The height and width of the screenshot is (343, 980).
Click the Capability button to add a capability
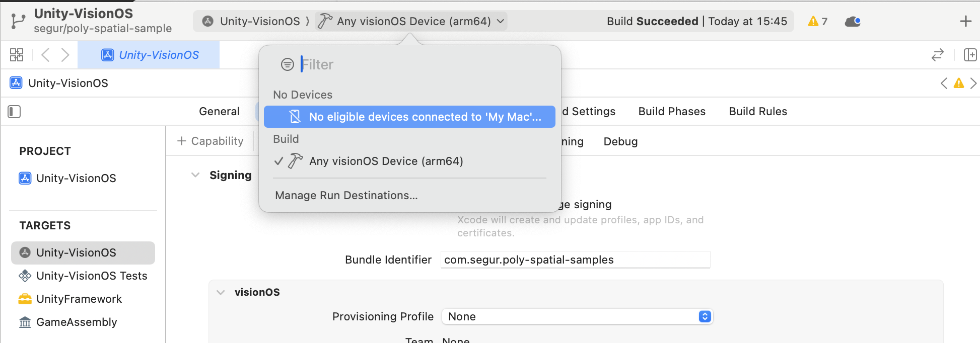tap(210, 141)
